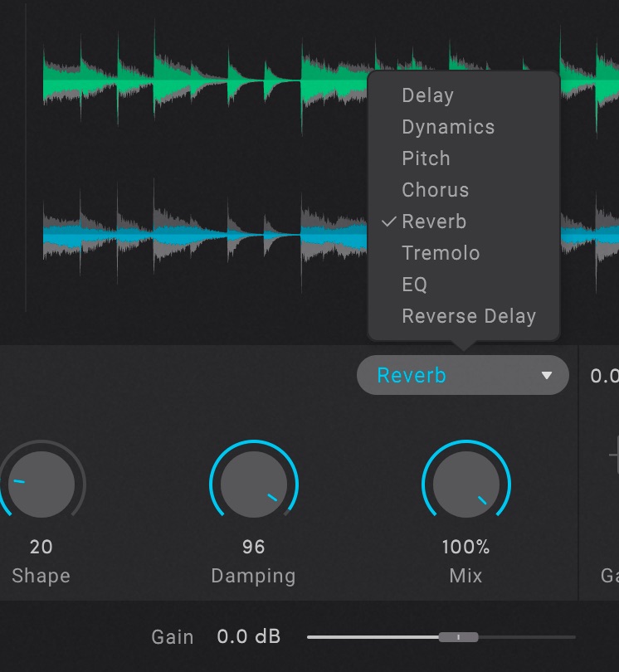The height and width of the screenshot is (672, 619).
Task: Select Chorus from the dropdown list
Action: (435, 190)
